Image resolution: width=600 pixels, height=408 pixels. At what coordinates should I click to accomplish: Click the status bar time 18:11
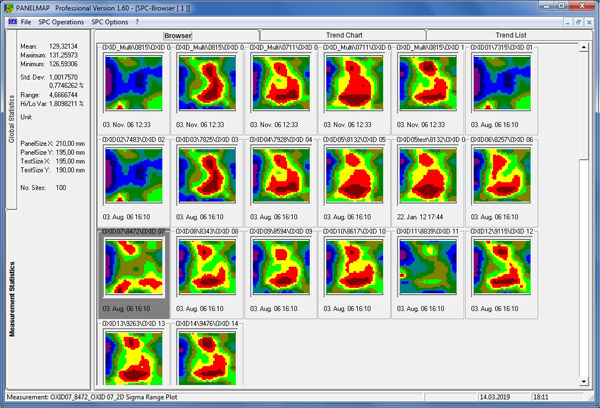point(541,397)
